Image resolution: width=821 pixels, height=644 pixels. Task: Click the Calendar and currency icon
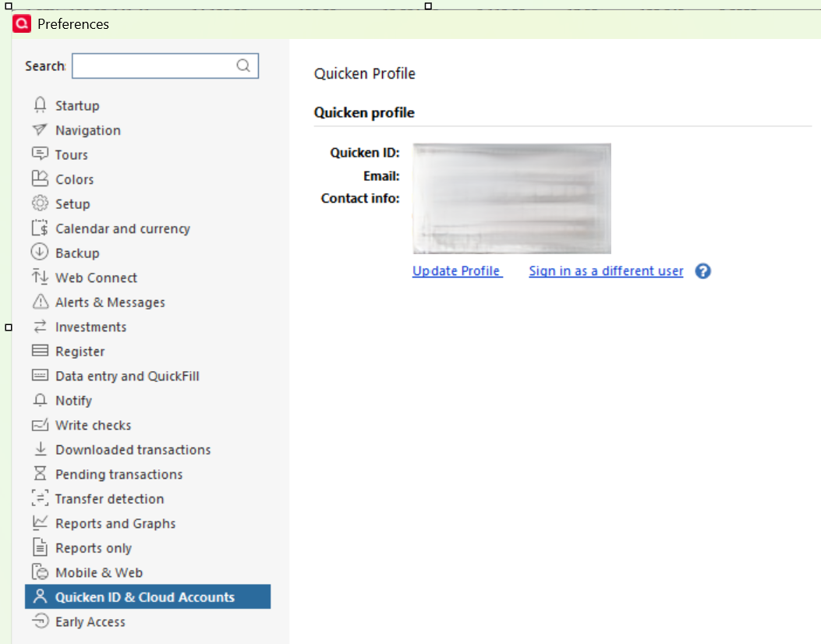pyautogui.click(x=40, y=228)
